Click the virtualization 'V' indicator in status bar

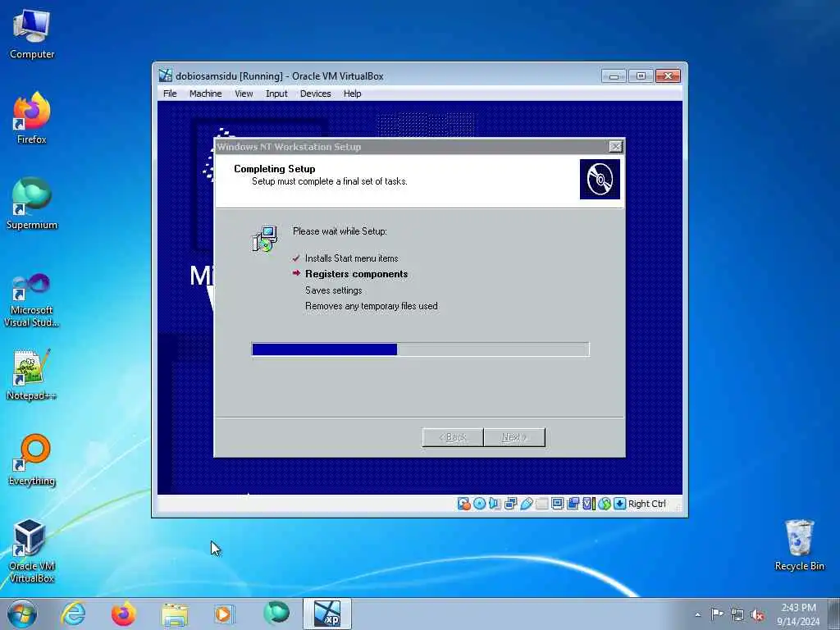[589, 504]
